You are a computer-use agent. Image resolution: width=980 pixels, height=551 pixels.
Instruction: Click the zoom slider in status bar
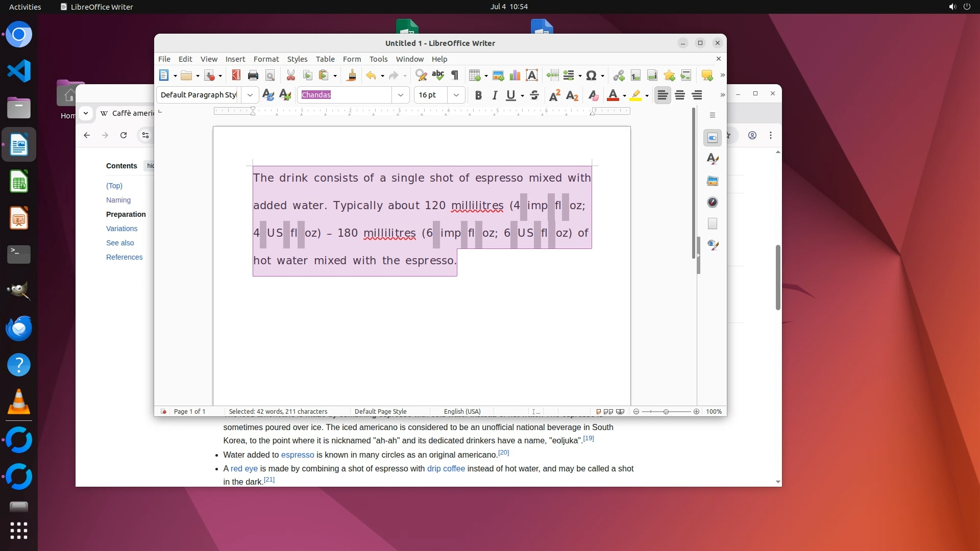coord(666,412)
